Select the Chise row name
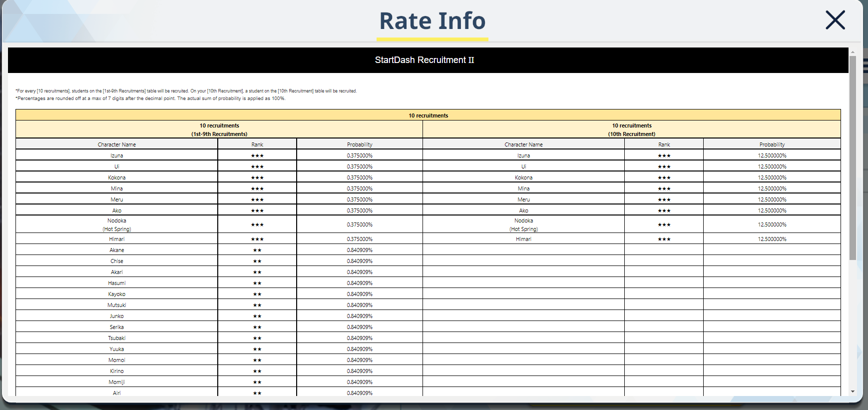868x410 pixels. pyautogui.click(x=117, y=261)
